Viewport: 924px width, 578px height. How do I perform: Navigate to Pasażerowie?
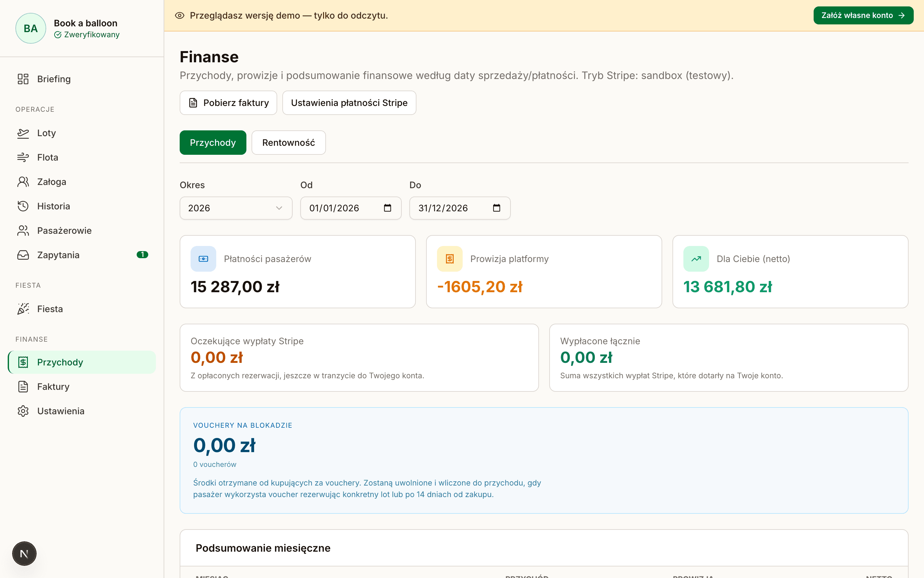point(82,231)
